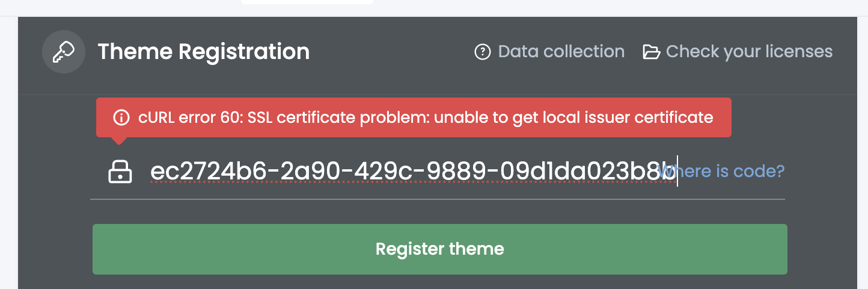This screenshot has height=289, width=868.
Task: Click the Theme Registration heading text
Action: (204, 52)
